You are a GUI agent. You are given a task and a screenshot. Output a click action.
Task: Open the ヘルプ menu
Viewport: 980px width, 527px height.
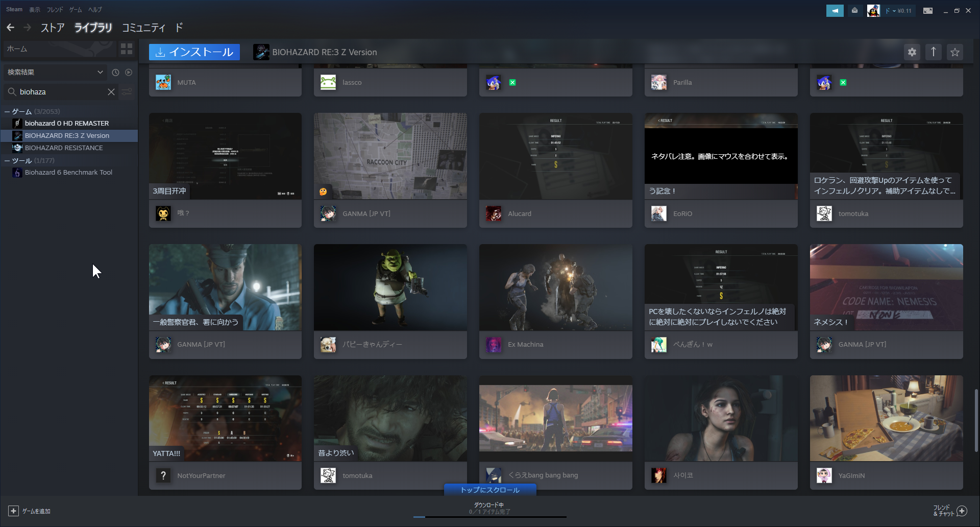95,10
